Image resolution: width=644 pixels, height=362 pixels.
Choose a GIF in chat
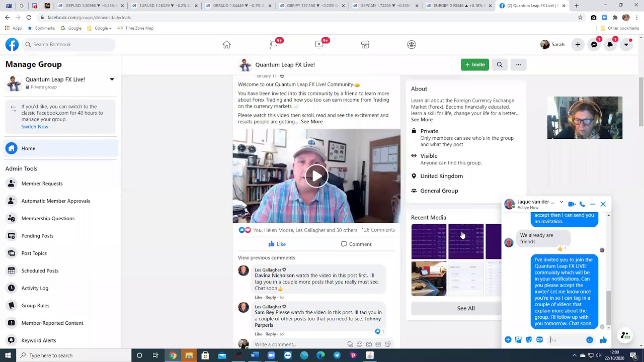pos(539,340)
